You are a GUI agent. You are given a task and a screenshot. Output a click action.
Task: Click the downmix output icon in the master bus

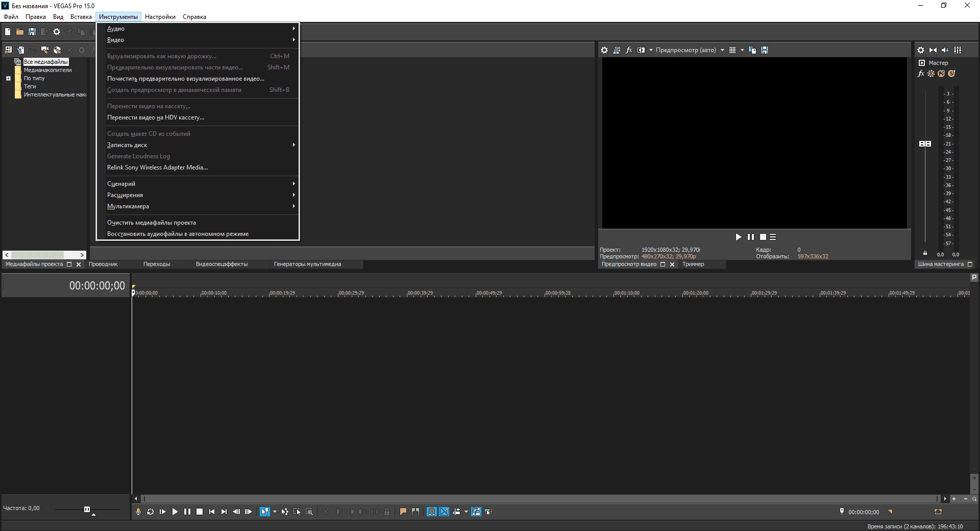(933, 50)
